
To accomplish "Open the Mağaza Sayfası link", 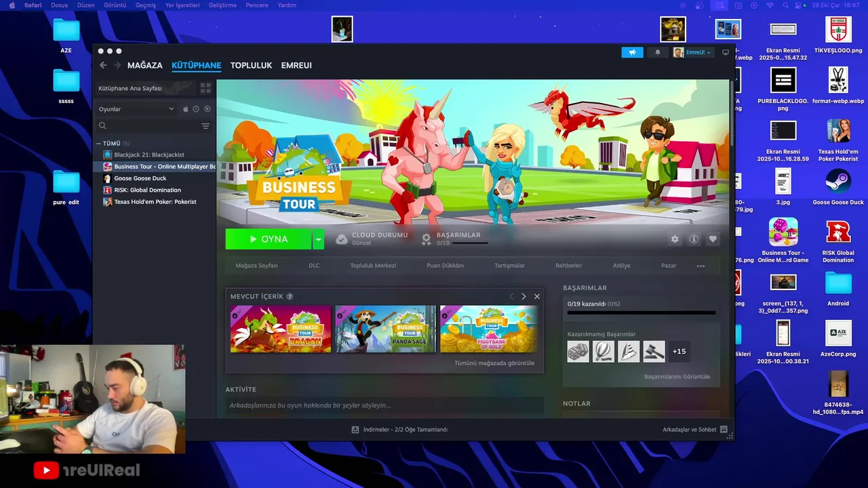I will pos(256,266).
